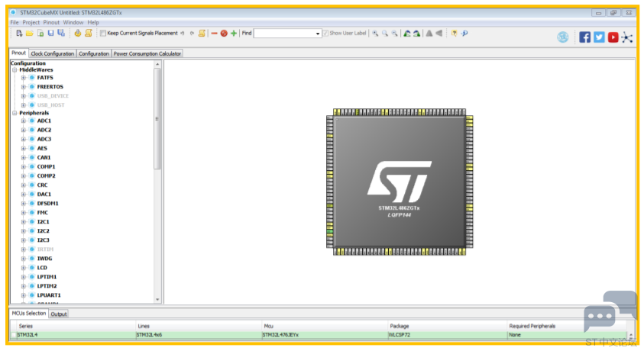Click the STM32L476JEYx Mcu cell

click(325, 335)
